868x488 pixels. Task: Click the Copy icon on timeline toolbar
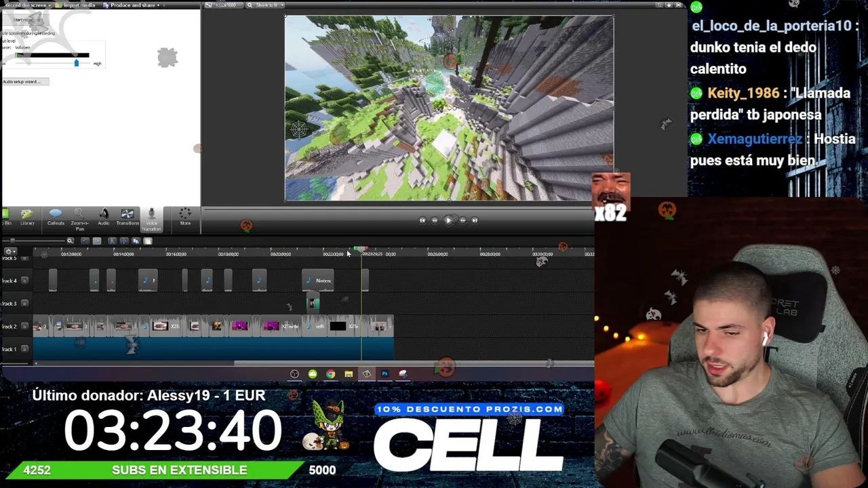[x=136, y=241]
